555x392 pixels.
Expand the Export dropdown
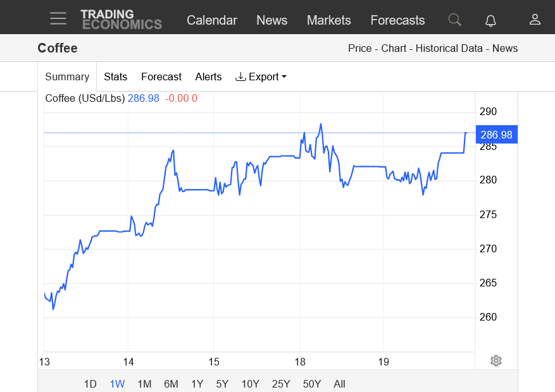tap(261, 77)
